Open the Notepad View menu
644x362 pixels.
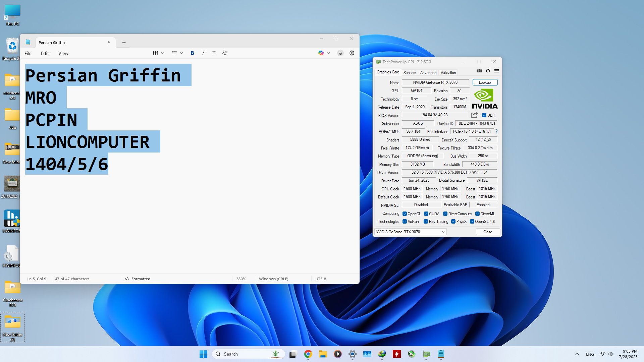(63, 53)
